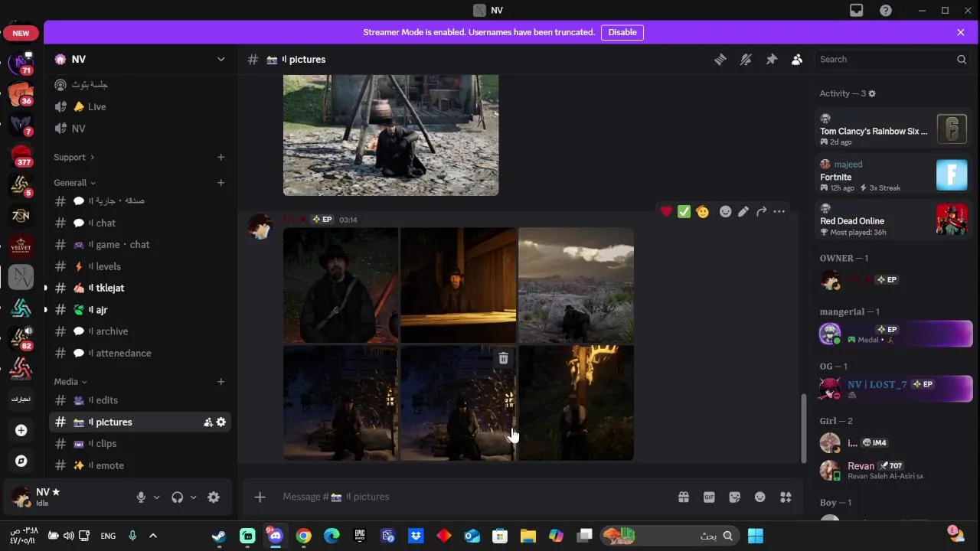This screenshot has height=551, width=980.
Task: Toggle microphone mute in user panel
Action: click(141, 497)
